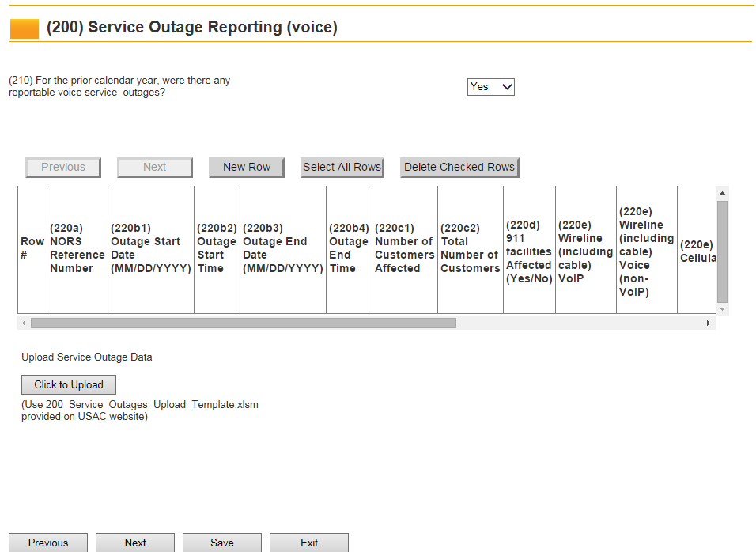Click the (220a) NORS Reference Number column header

77,248
